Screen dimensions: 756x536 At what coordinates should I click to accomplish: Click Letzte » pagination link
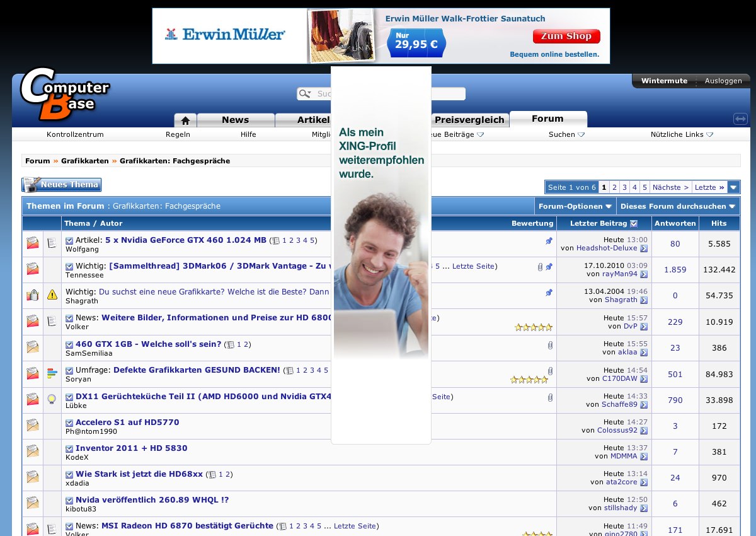[x=709, y=187]
